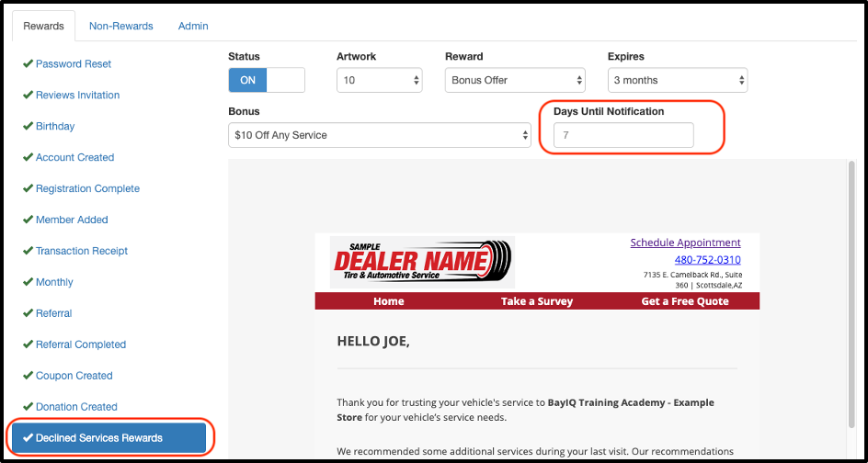The height and width of the screenshot is (463, 868).
Task: Click the checkmark icon beside Monthly
Action: (x=28, y=283)
